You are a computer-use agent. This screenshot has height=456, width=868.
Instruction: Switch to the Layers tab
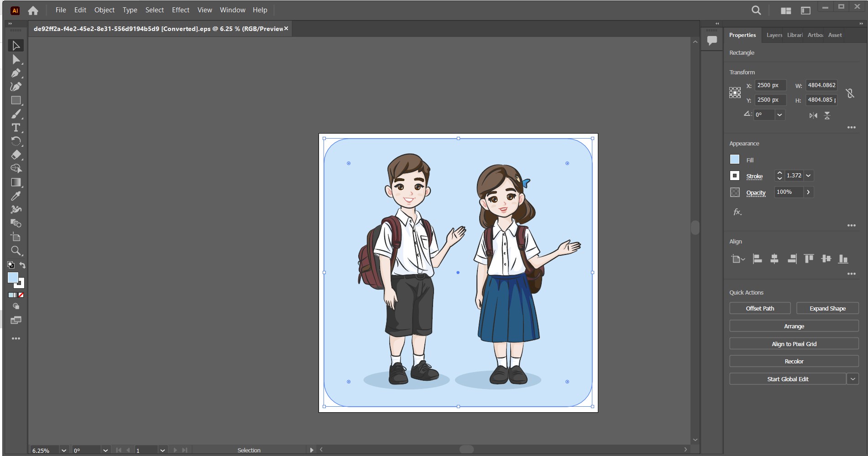coord(774,35)
